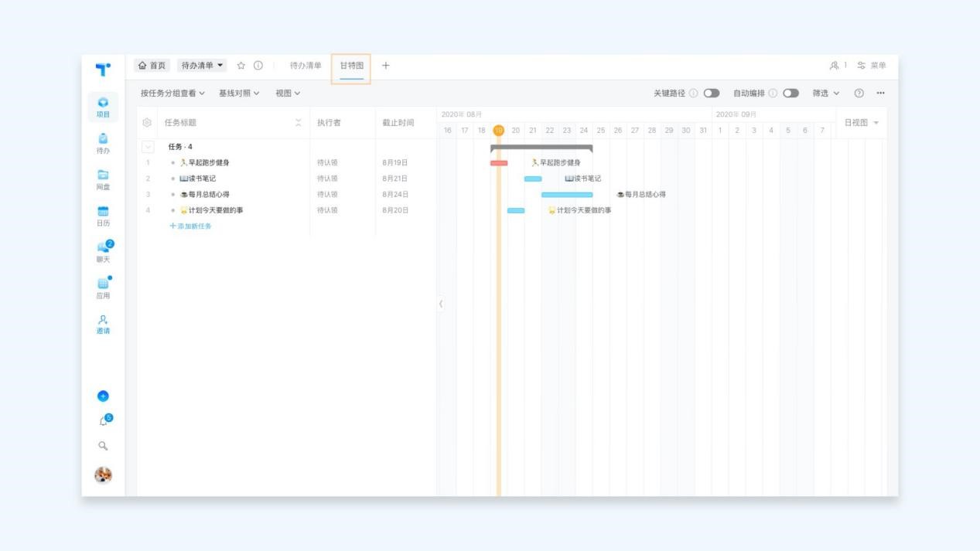
Task: Toggle the 自动编排 switch
Action: [790, 93]
